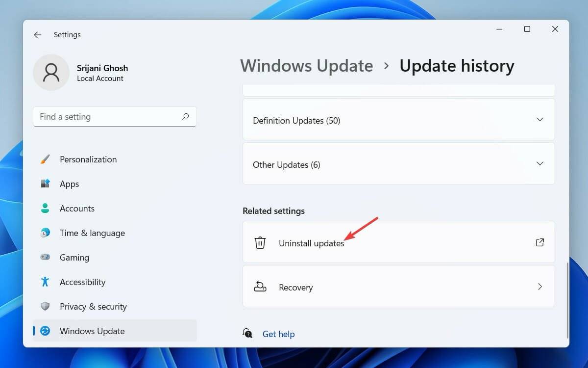Screen dimensions: 588x368
Task: Select Windows Update in navigation pane
Action: (91, 331)
